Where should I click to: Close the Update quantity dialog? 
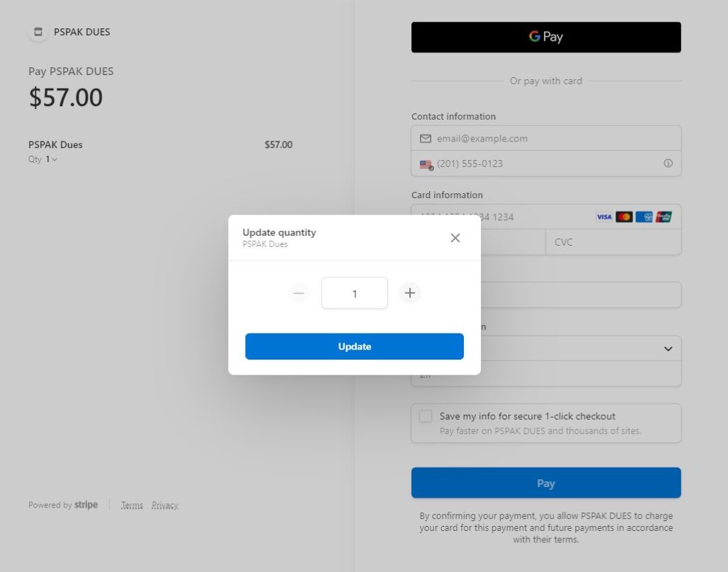coord(455,238)
